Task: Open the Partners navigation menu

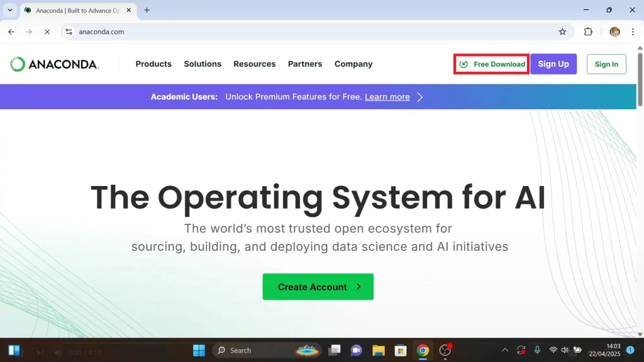Action: pyautogui.click(x=305, y=64)
